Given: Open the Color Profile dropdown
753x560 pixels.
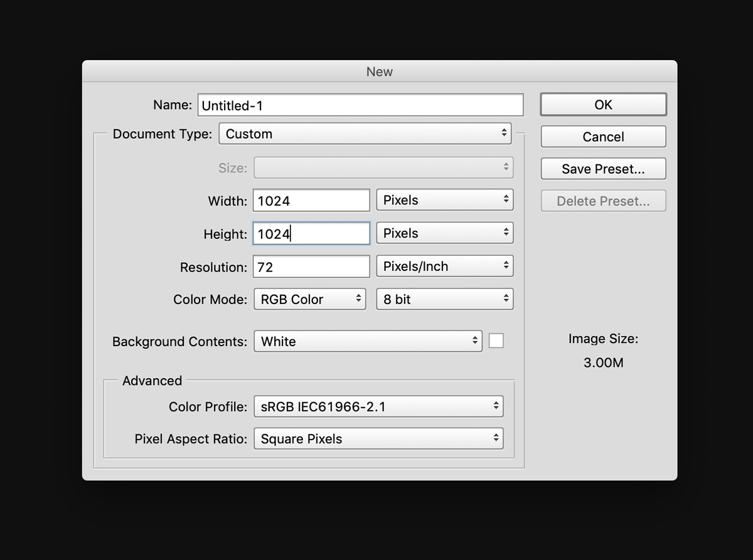Looking at the screenshot, I should pyautogui.click(x=378, y=406).
